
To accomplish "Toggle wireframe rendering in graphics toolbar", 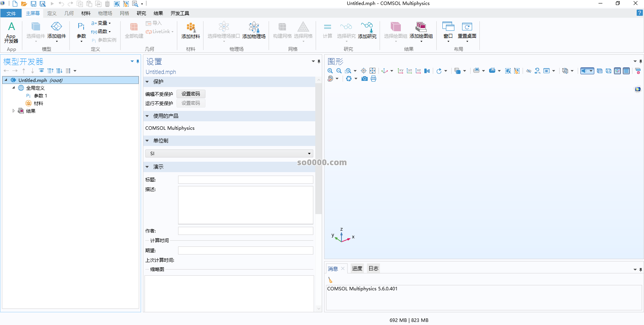I will [608, 71].
